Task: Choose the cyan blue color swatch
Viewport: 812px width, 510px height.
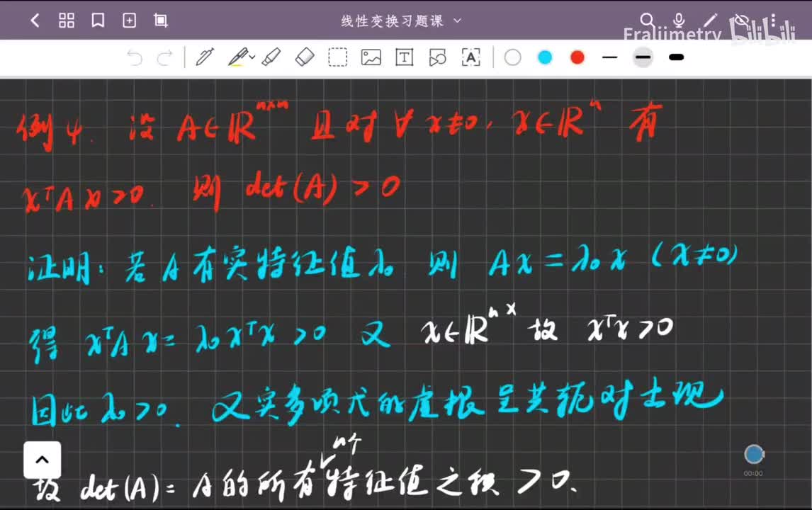Action: click(x=545, y=57)
